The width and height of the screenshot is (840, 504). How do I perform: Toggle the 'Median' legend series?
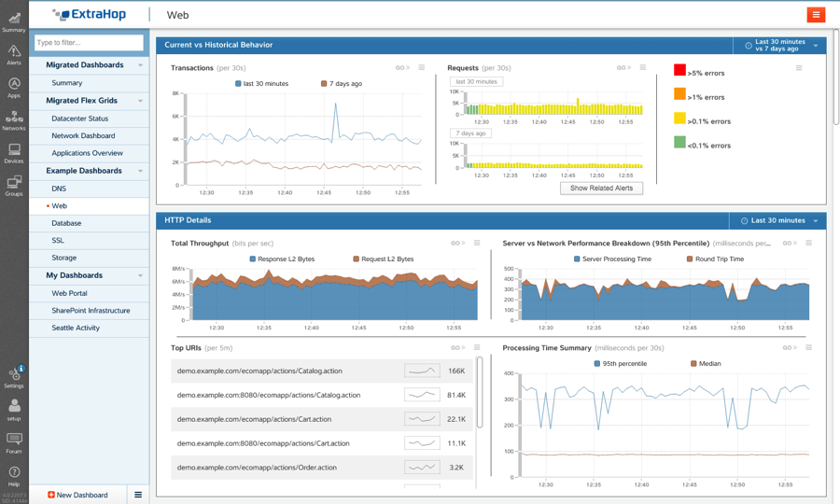705,364
